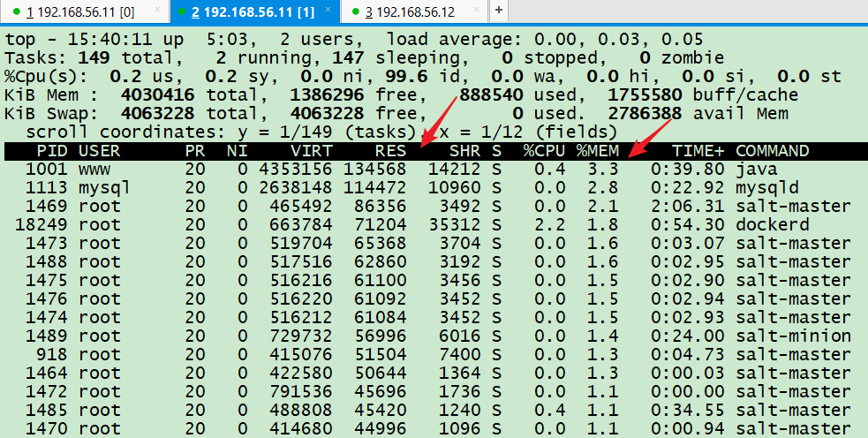Click the 114472 RES value

[375, 188]
